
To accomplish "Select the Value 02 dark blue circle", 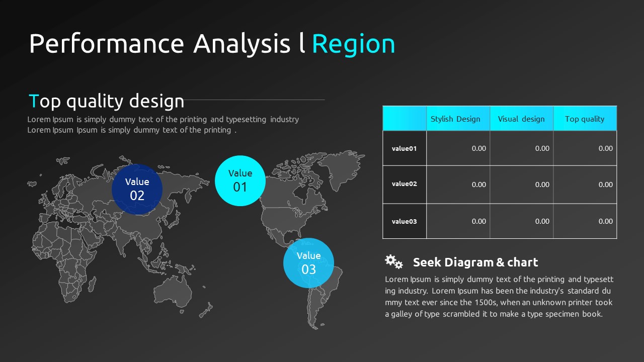I will 137,190.
